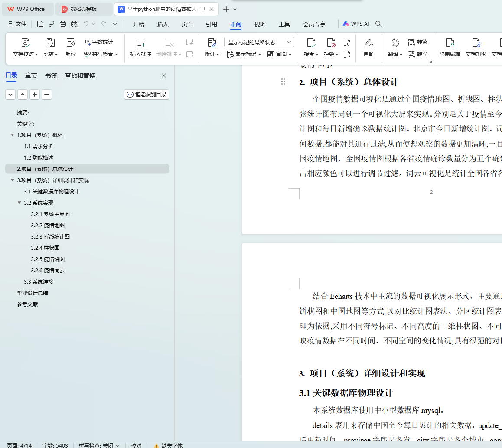Viewport: 502px width, 448px height.
Task: Open the 文档校对 document proofing tool
Action: click(25, 47)
